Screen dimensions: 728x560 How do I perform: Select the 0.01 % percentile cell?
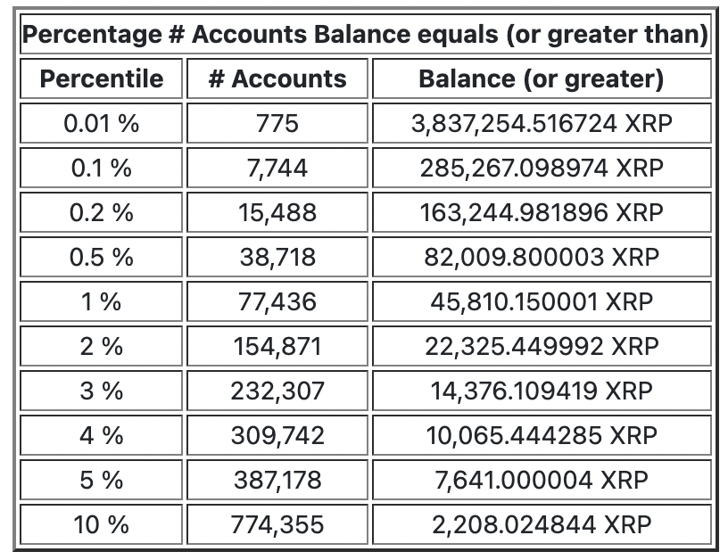coord(102,123)
